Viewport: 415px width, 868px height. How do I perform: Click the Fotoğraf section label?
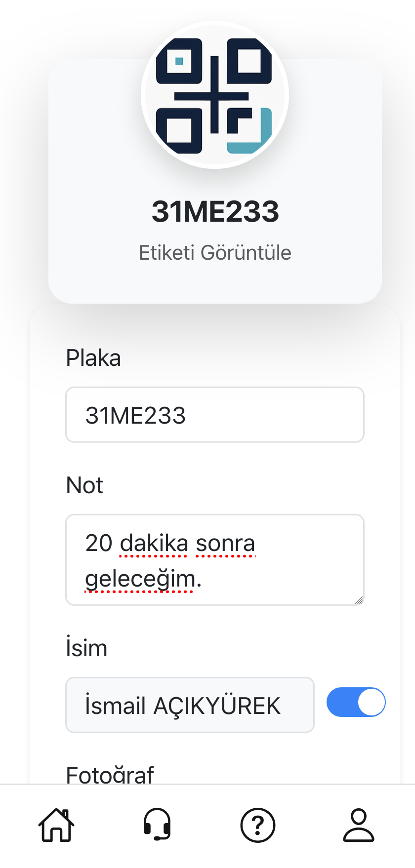click(x=110, y=775)
